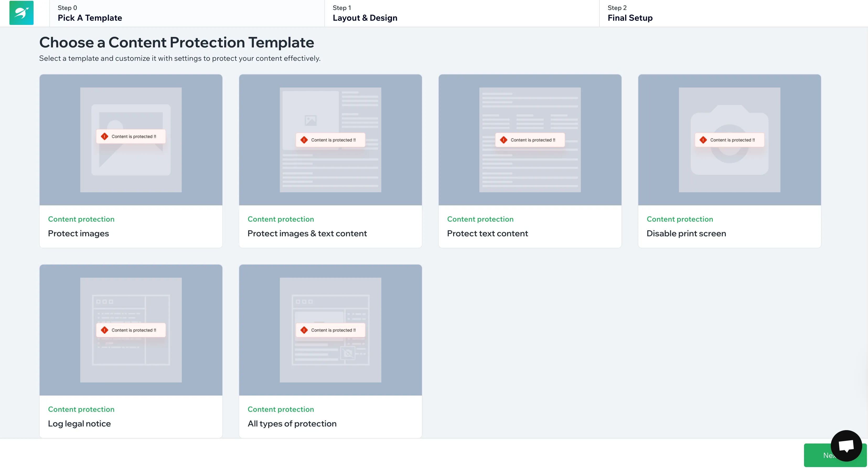Click crossed camera icon in All types preview
This screenshot has height=471, width=868.
[348, 353]
